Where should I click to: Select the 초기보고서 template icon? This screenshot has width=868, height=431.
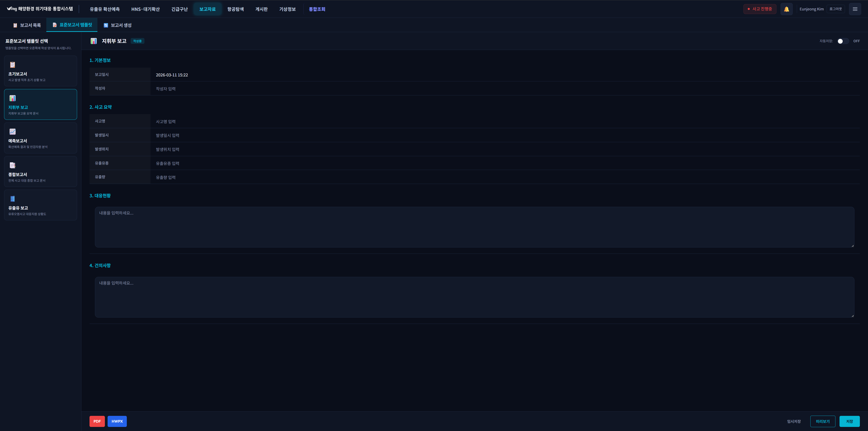(x=12, y=65)
